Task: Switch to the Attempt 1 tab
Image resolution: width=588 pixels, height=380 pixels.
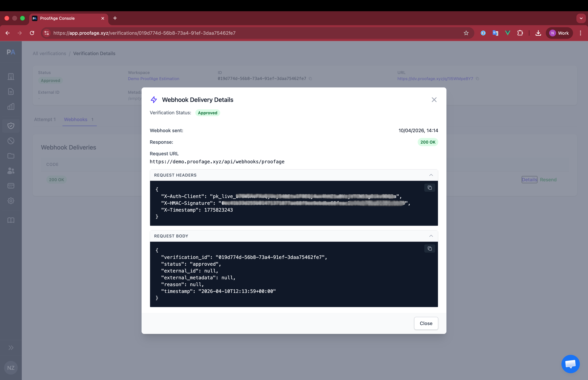Action: (x=45, y=119)
